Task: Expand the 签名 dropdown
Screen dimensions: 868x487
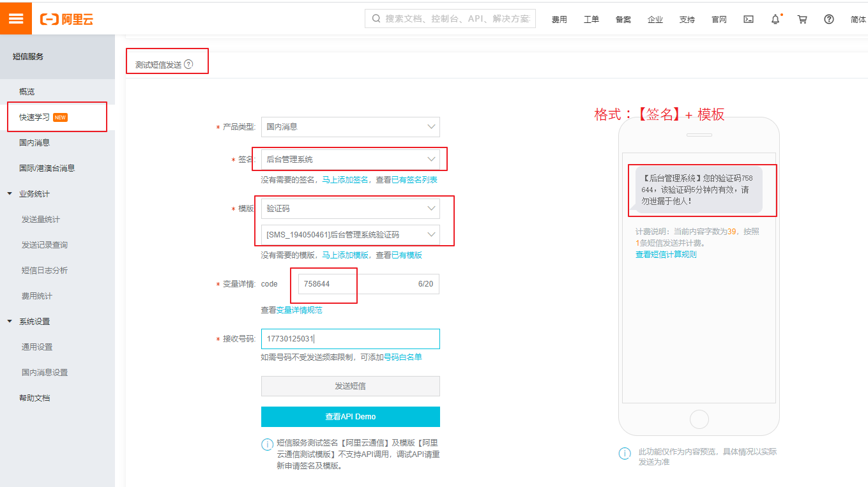Action: 350,159
